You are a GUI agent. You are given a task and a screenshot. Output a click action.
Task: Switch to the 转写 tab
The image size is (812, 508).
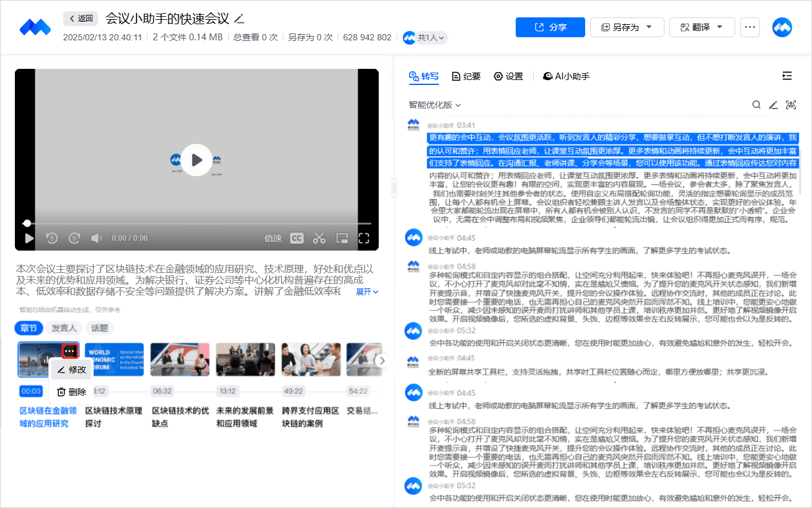pos(424,76)
